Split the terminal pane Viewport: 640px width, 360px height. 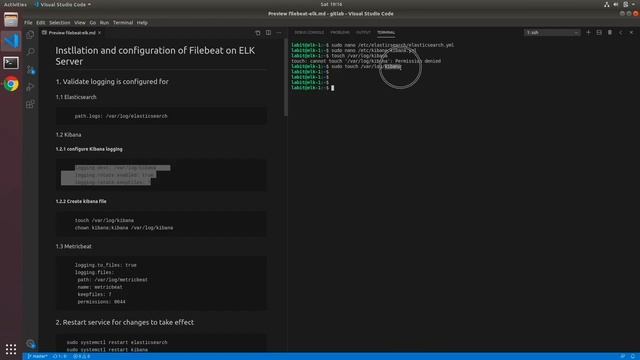point(599,32)
